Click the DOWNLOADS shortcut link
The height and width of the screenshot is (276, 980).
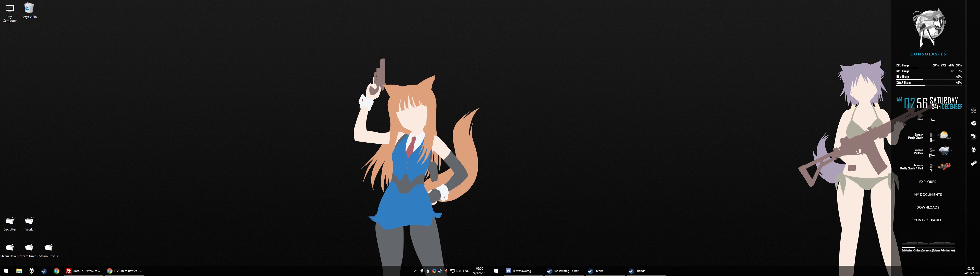(x=927, y=207)
